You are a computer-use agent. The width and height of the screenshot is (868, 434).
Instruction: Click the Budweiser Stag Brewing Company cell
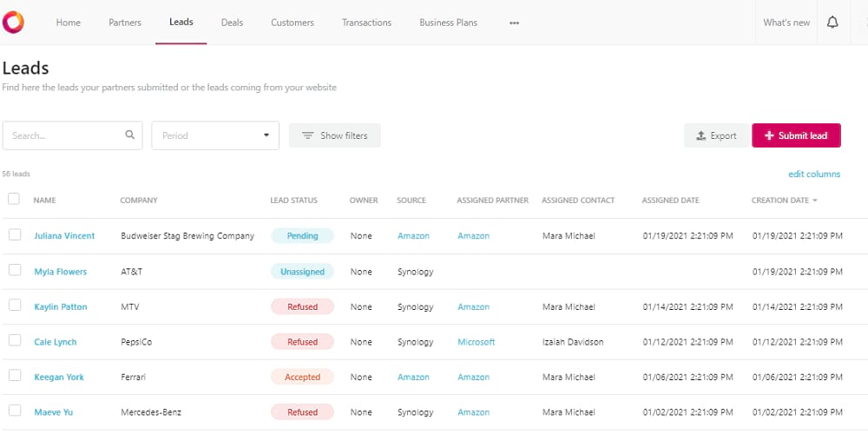187,236
